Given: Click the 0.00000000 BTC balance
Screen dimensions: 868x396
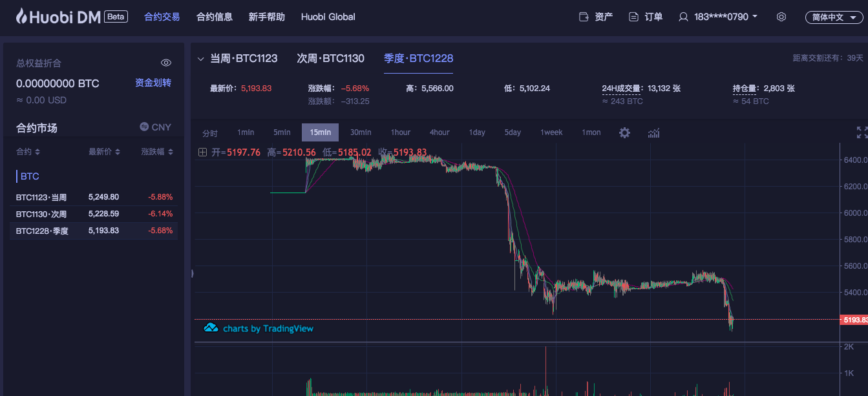Looking at the screenshot, I should [58, 83].
